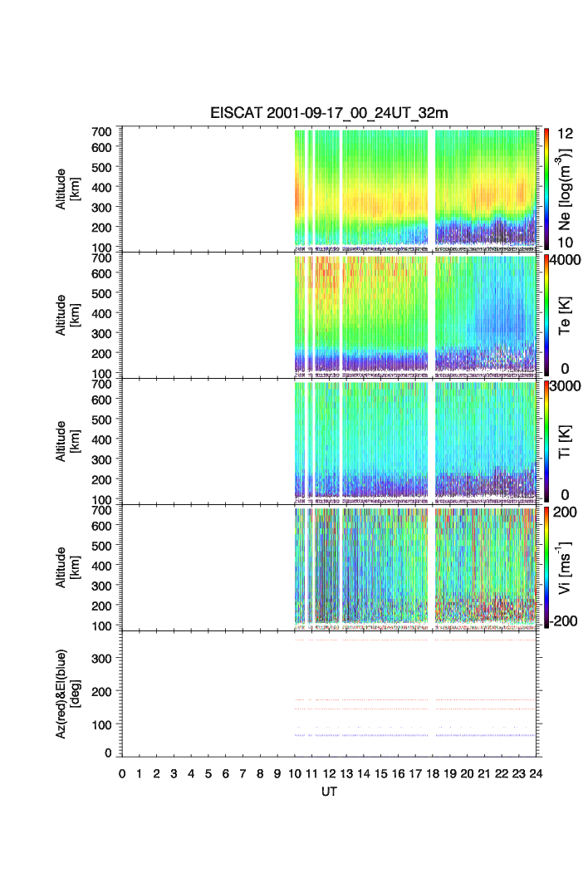Select the 'Te [K]' color bar label

pyautogui.click(x=566, y=314)
